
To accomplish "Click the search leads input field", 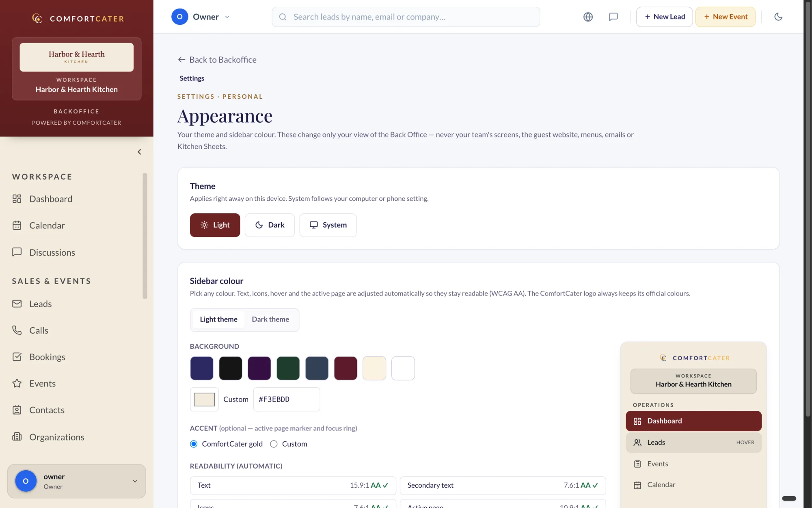I will click(406, 17).
